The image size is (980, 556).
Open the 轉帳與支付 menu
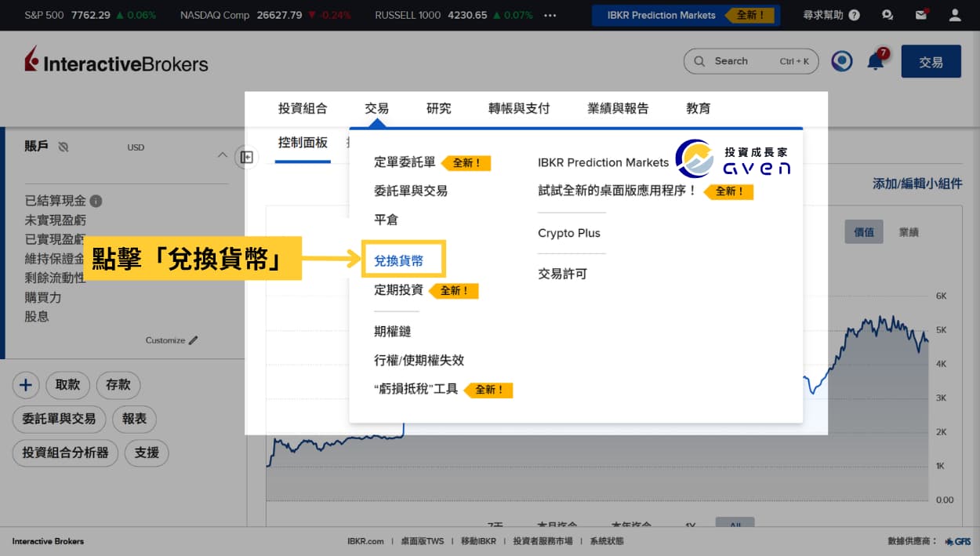(519, 108)
